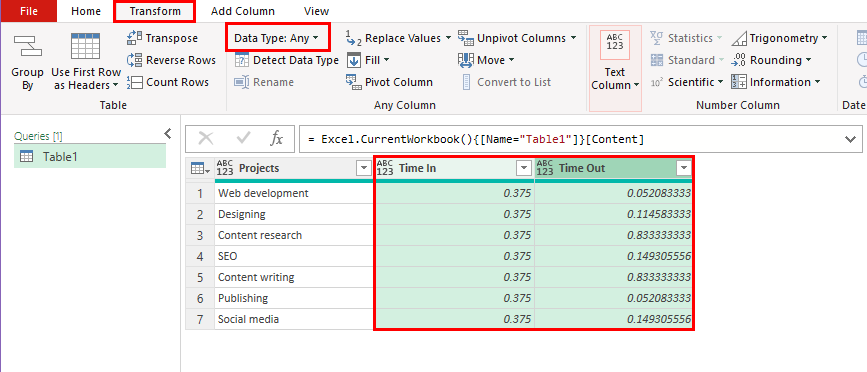Screen dimensions: 867x372
Task: Select the Content research cell
Action: 294,235
